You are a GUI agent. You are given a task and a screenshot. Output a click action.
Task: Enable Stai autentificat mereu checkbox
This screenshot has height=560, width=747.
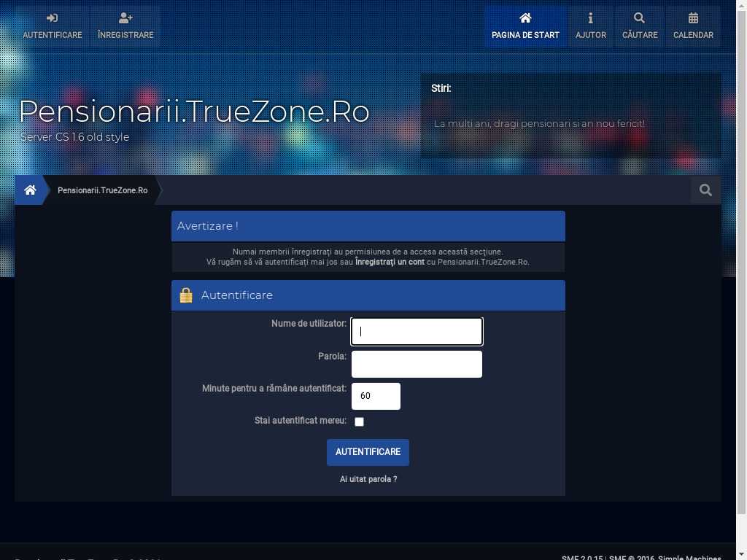359,421
